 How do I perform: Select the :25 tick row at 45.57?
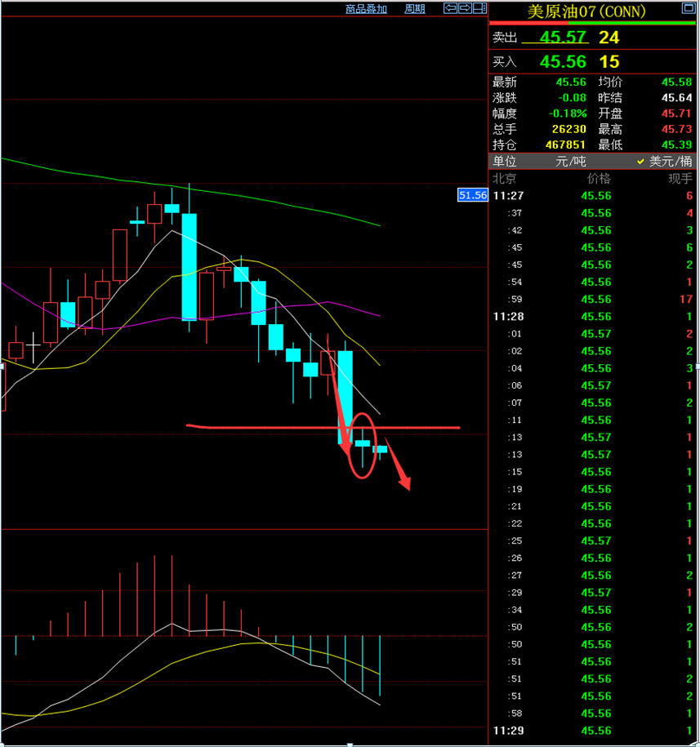[x=592, y=540]
